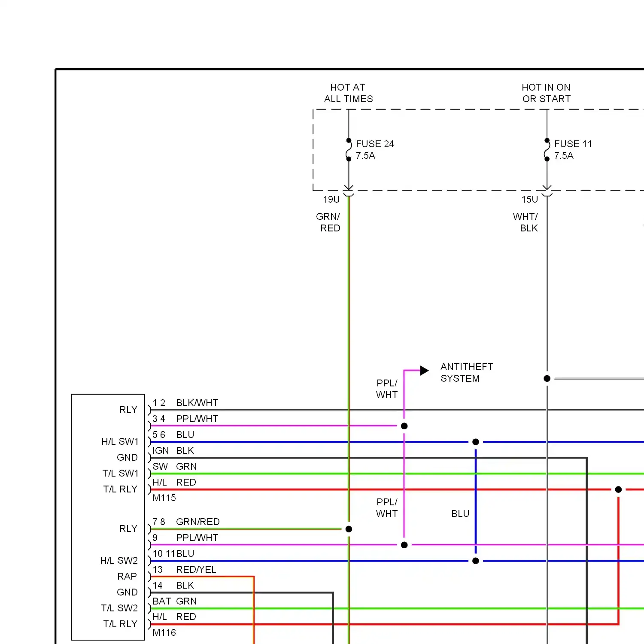The width and height of the screenshot is (644, 644).
Task: Click the Fuse 11 symbol
Action: [547, 150]
